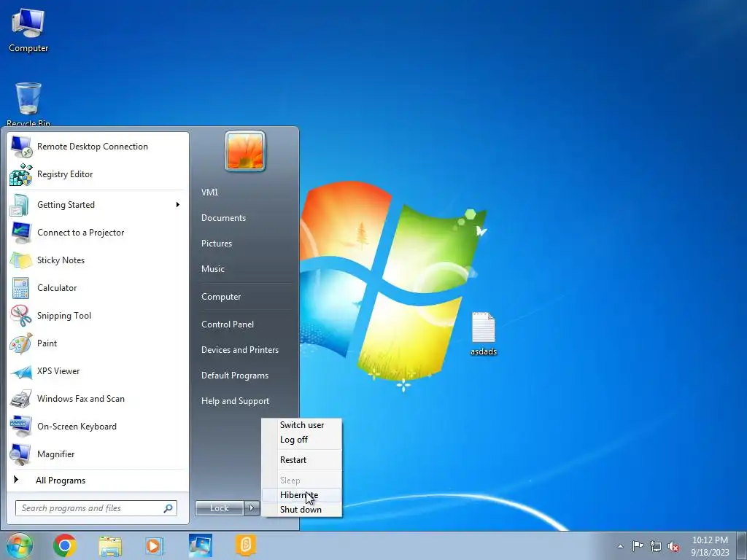The image size is (747, 560).
Task: Open the orange taskbar app icon
Action: [246, 545]
